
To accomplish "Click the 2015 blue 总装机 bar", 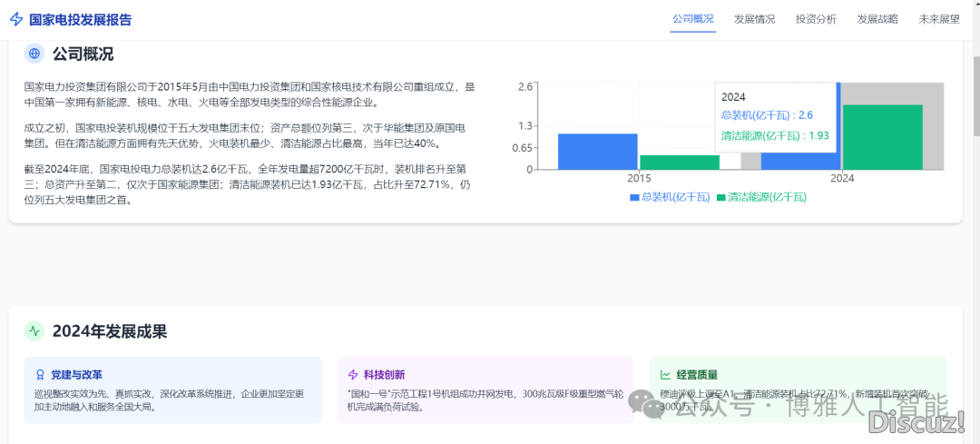I will [x=597, y=152].
